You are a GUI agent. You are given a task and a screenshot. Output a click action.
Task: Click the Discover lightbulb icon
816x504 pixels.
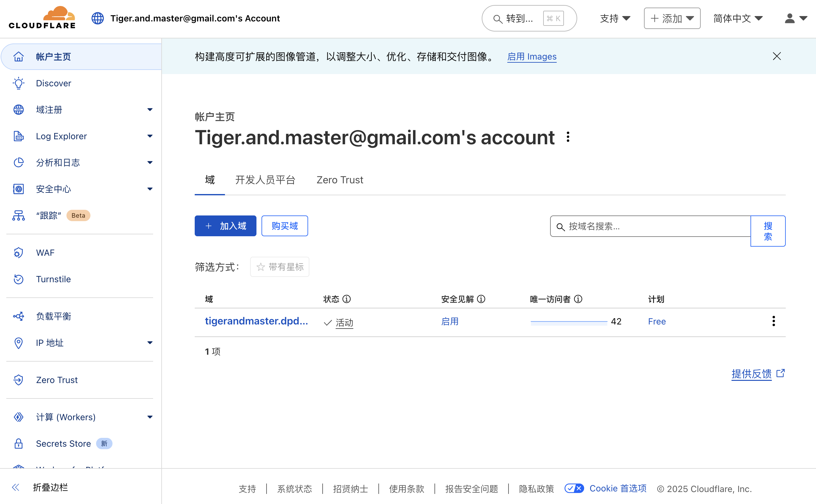pos(19,83)
